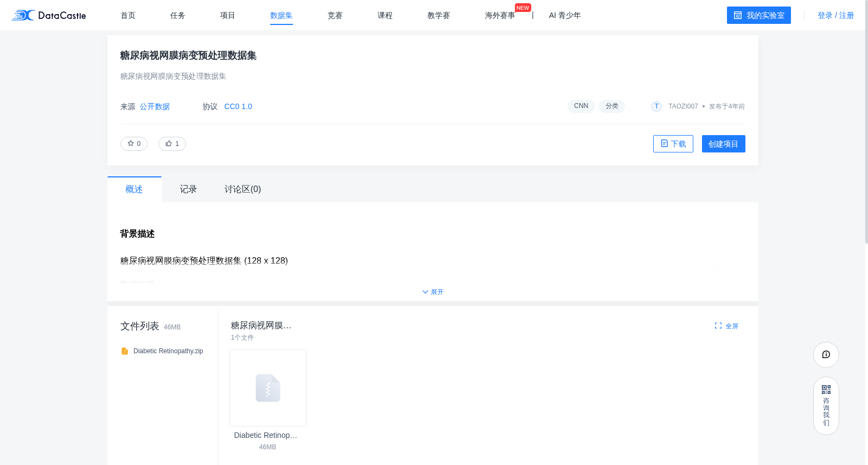Image resolution: width=868 pixels, height=465 pixels.
Task: Click the TAOZI007 author name
Action: point(683,106)
